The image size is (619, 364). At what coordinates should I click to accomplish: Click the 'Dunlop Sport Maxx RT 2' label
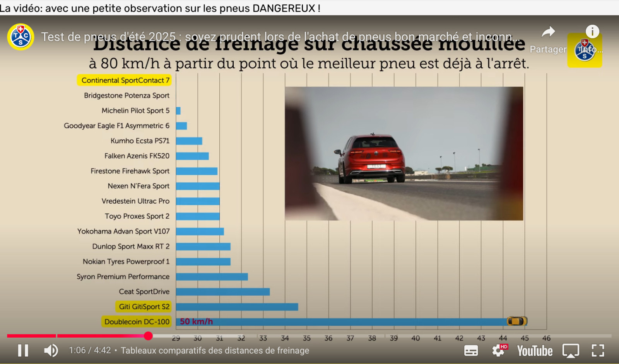[x=131, y=246]
